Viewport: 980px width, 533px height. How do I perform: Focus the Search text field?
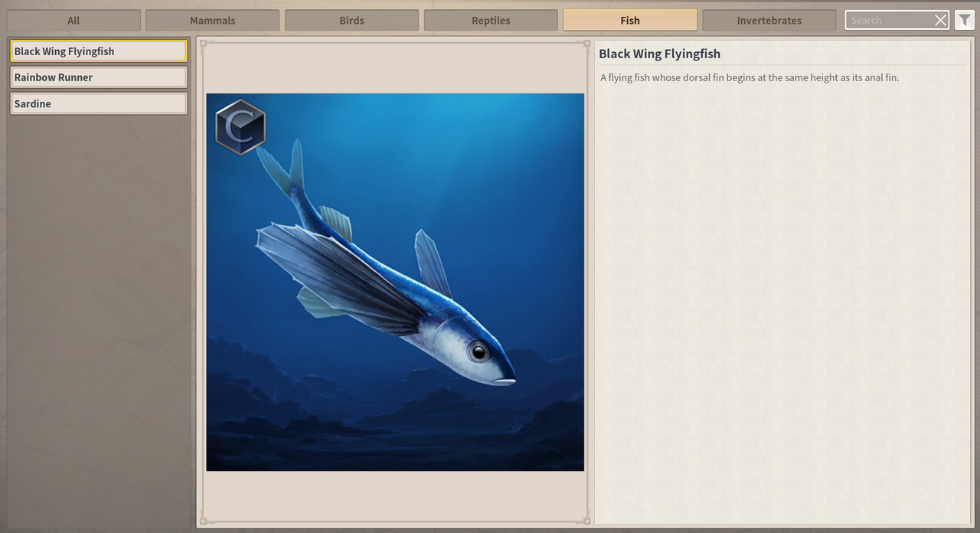(887, 21)
